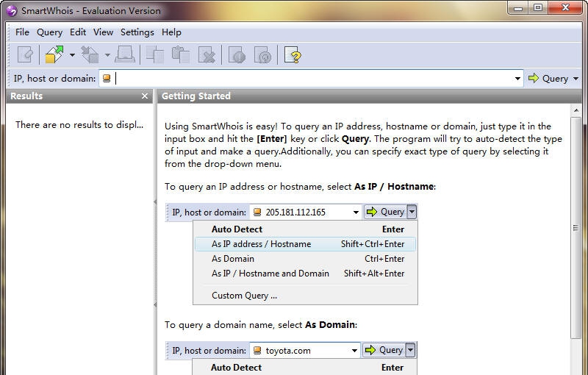Click the Getting Started panel header
588x375 pixels.
370,96
